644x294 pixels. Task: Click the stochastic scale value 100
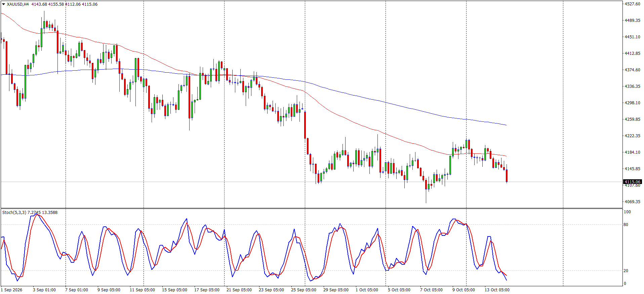(627, 212)
